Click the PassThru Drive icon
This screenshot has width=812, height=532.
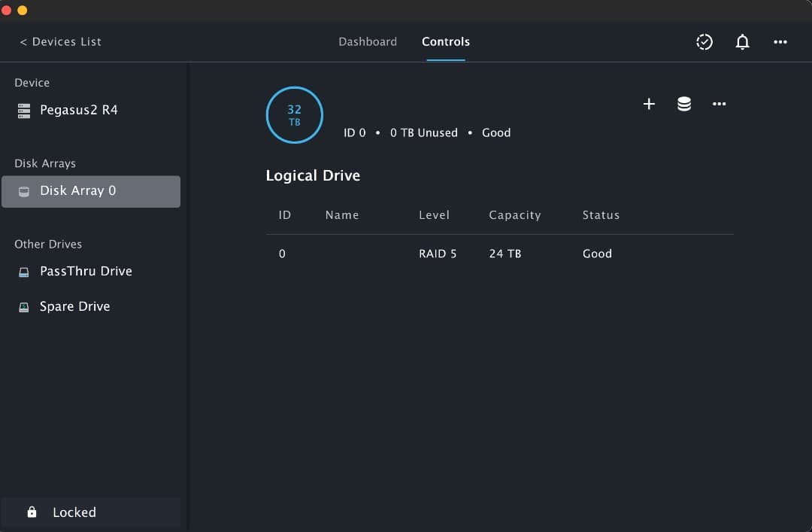[23, 271]
